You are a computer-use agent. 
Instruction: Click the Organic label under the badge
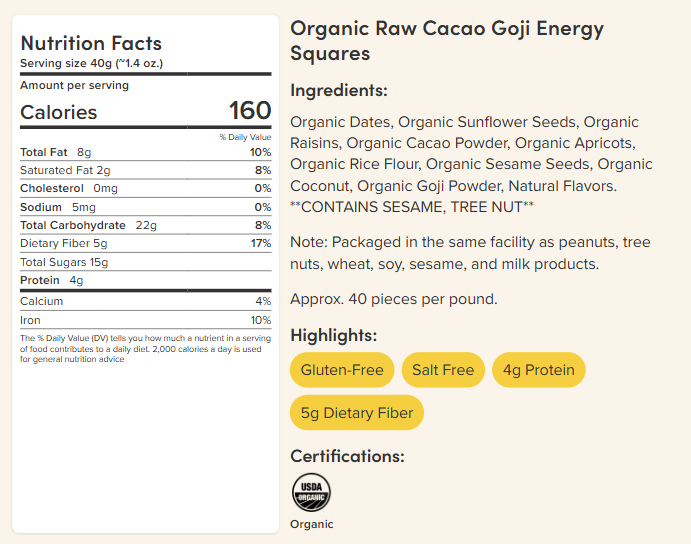pos(312,524)
